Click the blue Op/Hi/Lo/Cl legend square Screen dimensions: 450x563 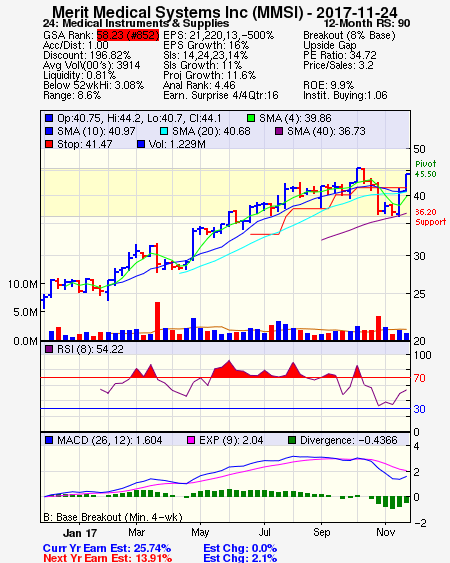(49, 118)
